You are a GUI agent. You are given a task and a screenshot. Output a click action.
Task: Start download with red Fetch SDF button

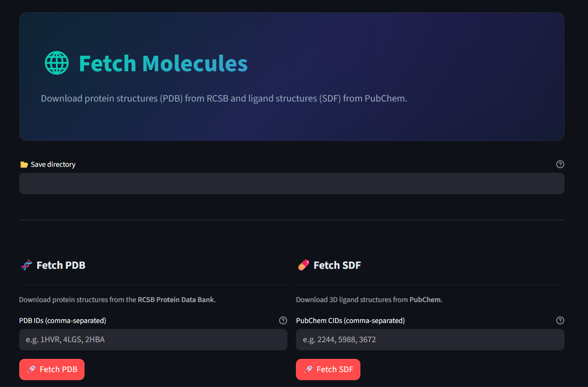tap(328, 370)
